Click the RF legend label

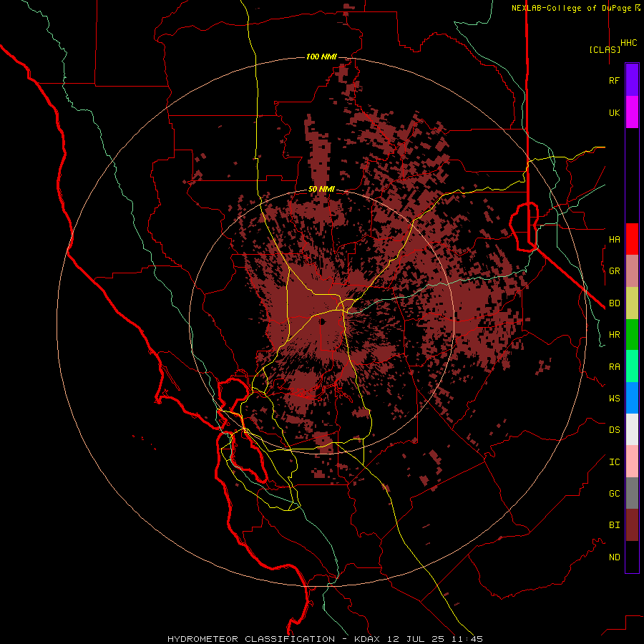click(614, 80)
